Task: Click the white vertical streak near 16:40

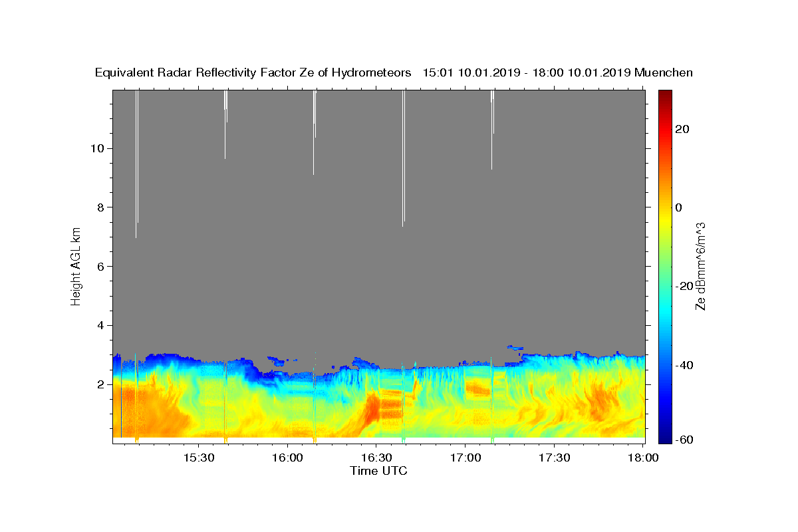Action: tap(403, 158)
